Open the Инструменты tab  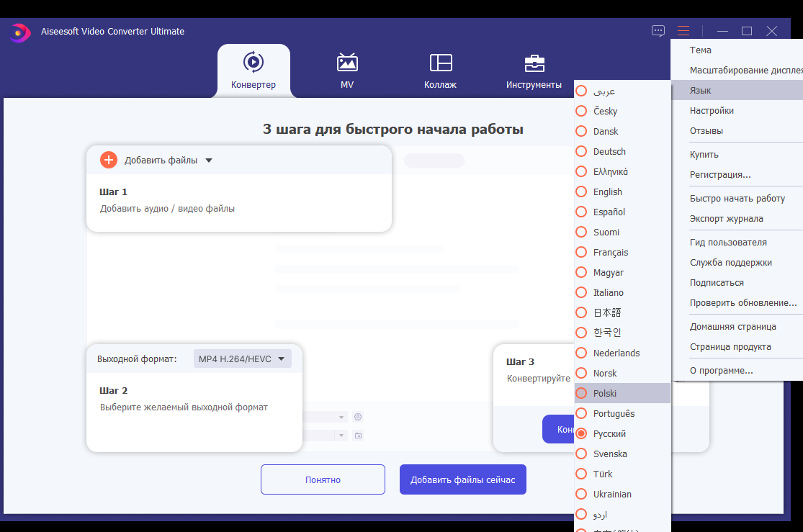tap(534, 71)
